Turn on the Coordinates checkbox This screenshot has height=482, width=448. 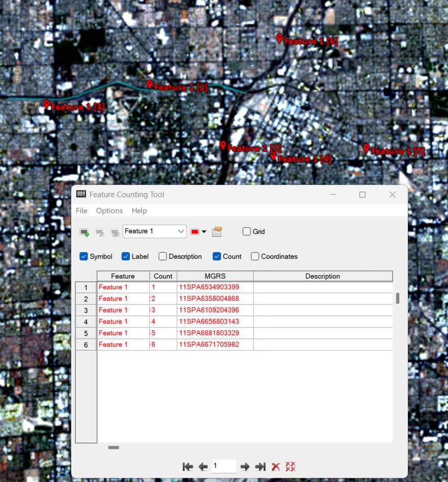coord(255,256)
